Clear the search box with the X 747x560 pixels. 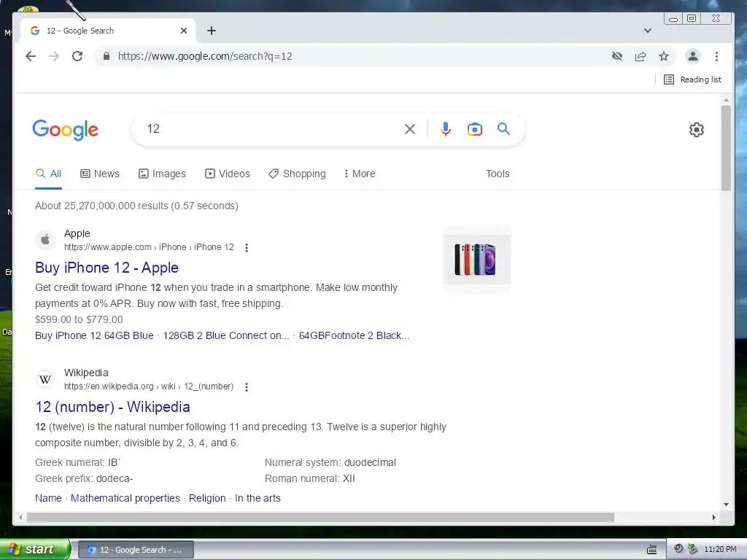pos(410,129)
